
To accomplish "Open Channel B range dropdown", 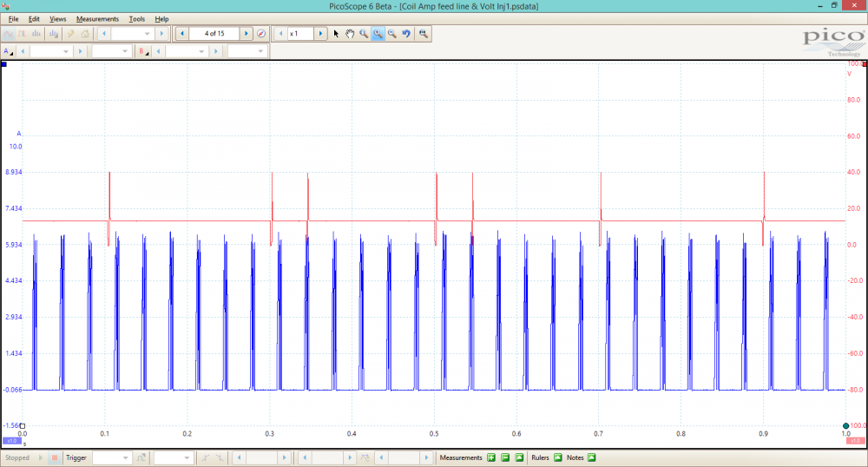I will coord(186,51).
